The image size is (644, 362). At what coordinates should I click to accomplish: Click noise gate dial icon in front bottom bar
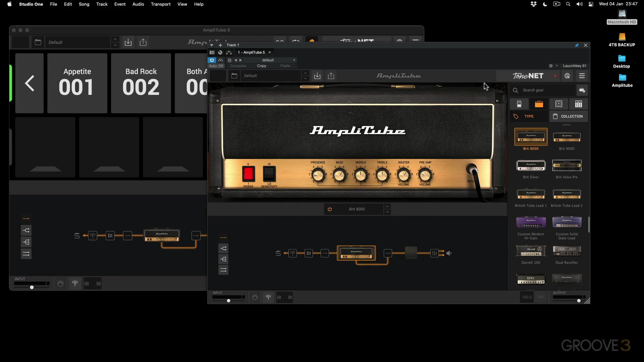[255, 297]
